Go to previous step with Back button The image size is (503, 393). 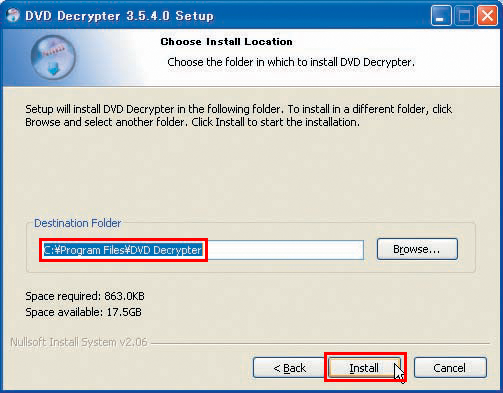[x=289, y=368]
